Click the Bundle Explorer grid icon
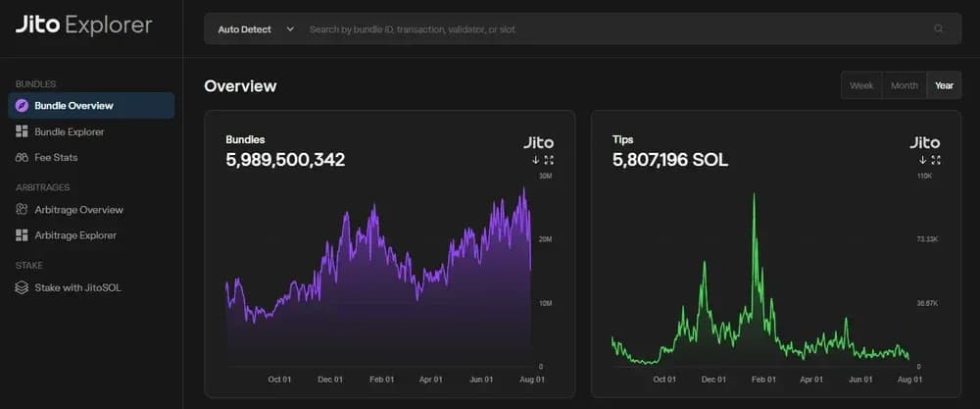980x409 pixels. 22,131
